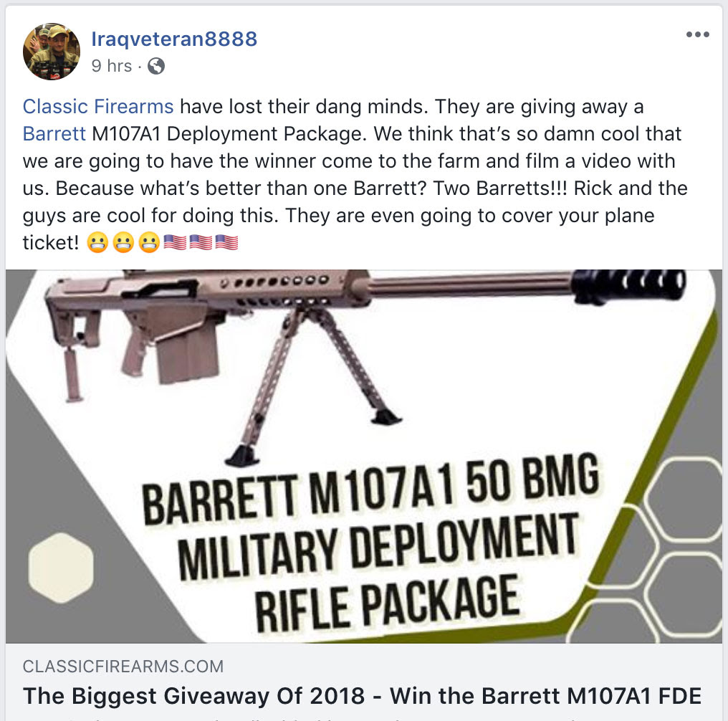The width and height of the screenshot is (728, 721).
Task: Click the middle grimacing face emoji
Action: (x=123, y=242)
